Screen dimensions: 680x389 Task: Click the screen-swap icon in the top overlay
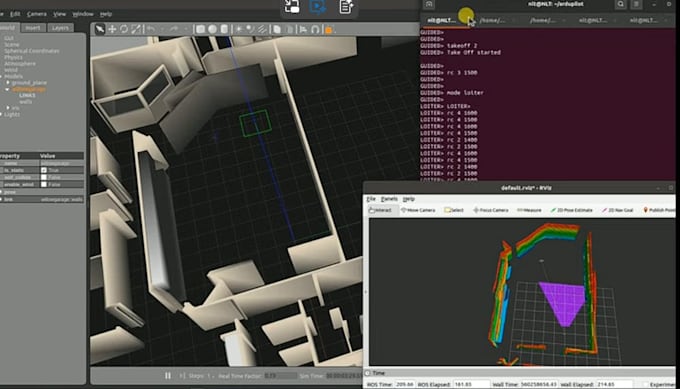tap(292, 7)
